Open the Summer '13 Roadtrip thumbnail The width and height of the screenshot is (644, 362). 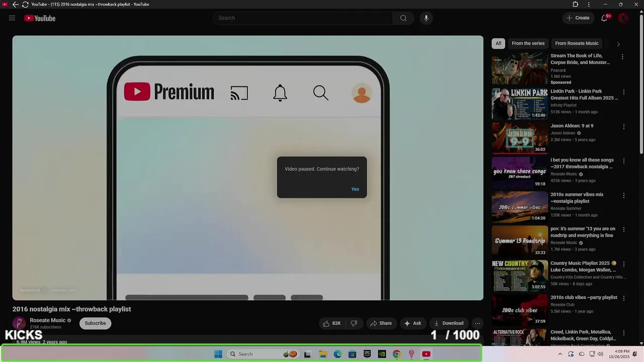(520, 241)
